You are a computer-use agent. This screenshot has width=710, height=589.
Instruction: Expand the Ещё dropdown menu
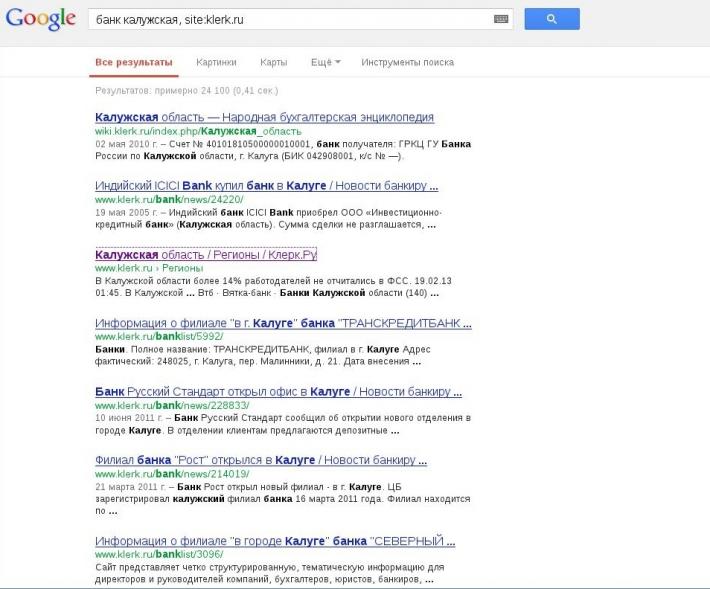[x=326, y=62]
